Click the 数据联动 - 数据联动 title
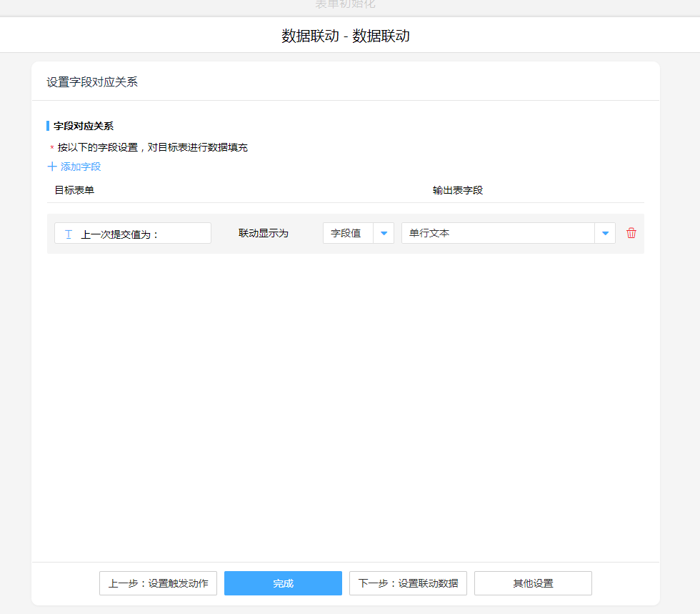The height and width of the screenshot is (614, 700). (x=346, y=36)
